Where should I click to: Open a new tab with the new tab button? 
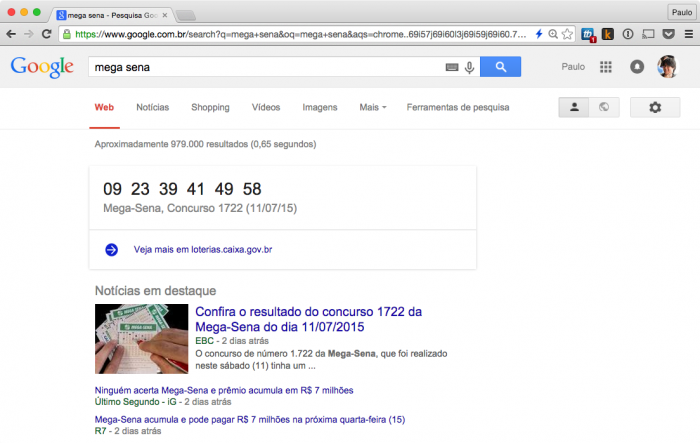coord(186,16)
